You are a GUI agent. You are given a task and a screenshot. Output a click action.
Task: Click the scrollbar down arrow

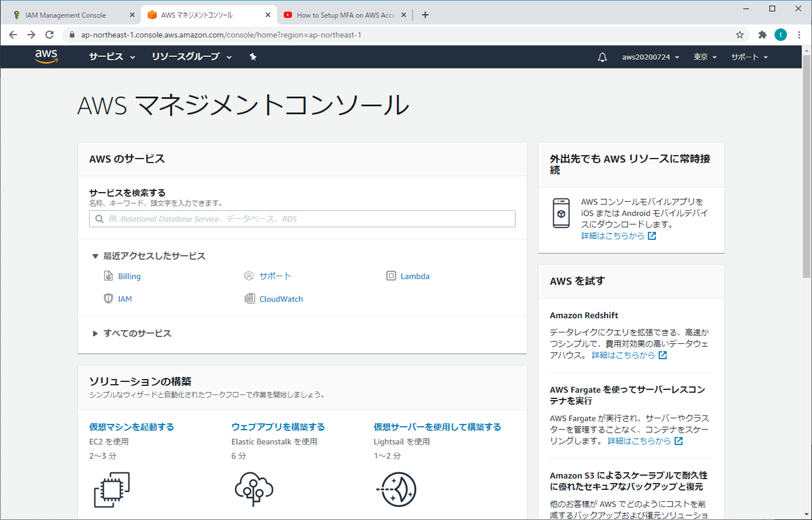806,514
